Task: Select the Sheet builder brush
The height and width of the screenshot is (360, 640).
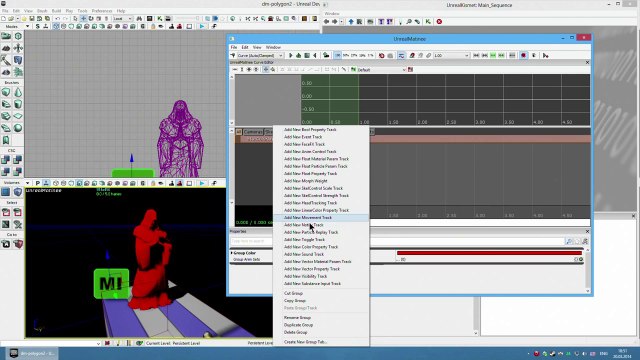Action: click(18, 116)
